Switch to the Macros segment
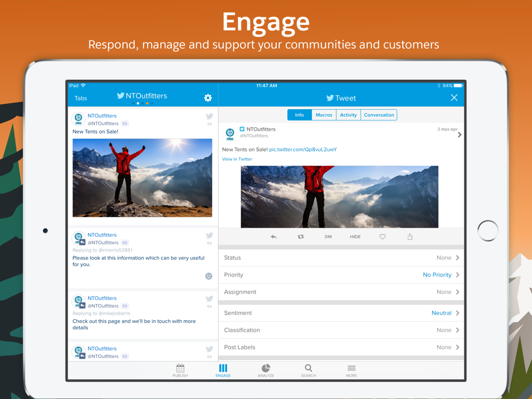This screenshot has width=532, height=399. [x=324, y=115]
